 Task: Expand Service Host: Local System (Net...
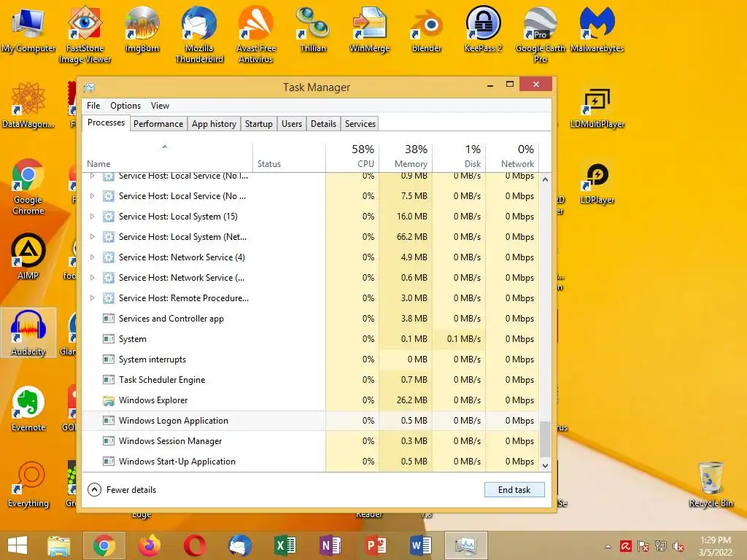pyautogui.click(x=93, y=237)
